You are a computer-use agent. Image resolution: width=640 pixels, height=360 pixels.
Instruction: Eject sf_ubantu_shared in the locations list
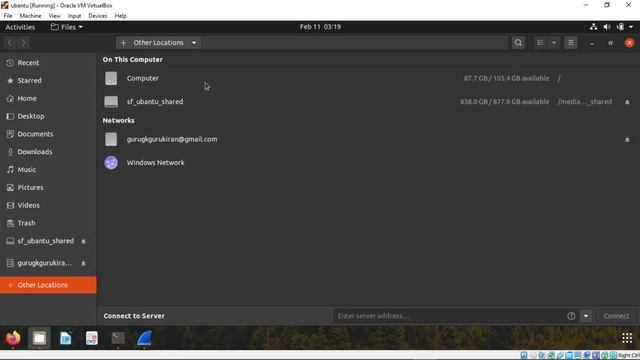tap(627, 102)
